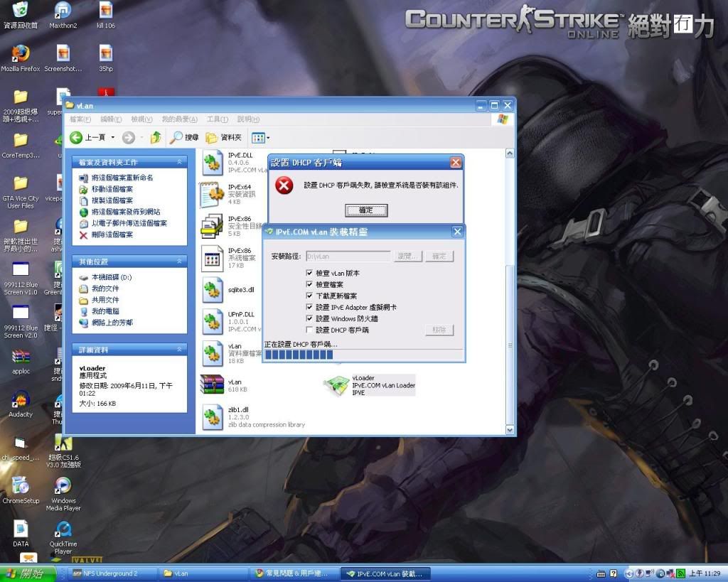Select the zlib1.dll file icon
Viewport: 728px width, 582px height.
(212, 417)
